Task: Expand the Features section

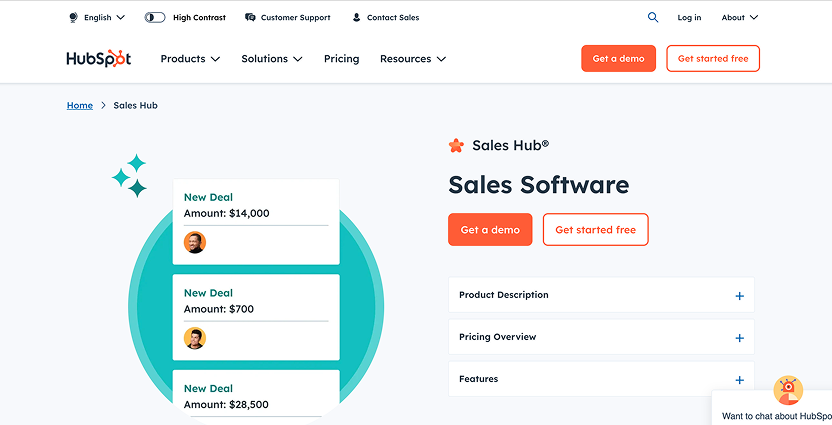Action: [x=601, y=379]
